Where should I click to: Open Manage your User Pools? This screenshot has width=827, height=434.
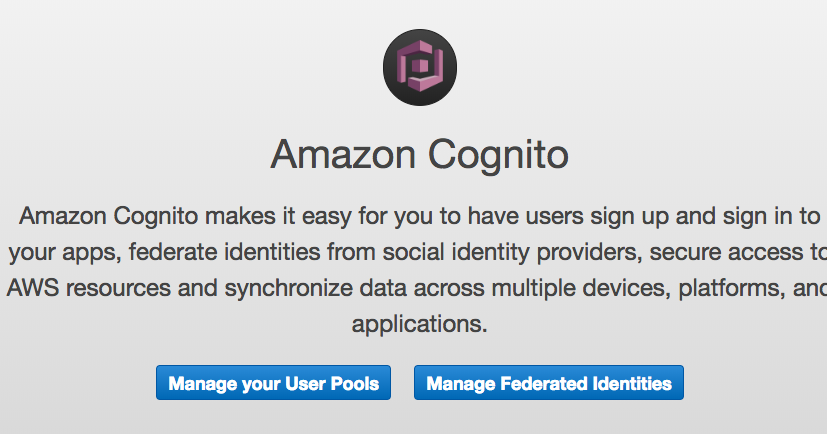[273, 383]
